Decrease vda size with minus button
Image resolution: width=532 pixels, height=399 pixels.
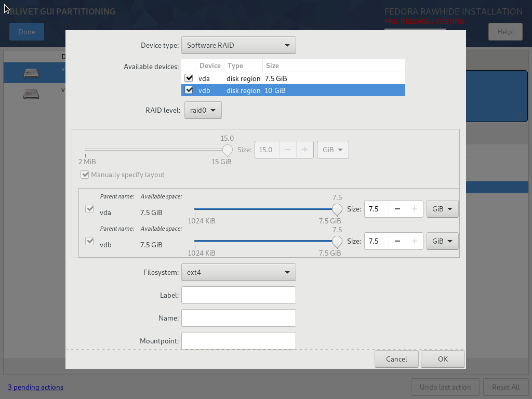[x=397, y=209]
